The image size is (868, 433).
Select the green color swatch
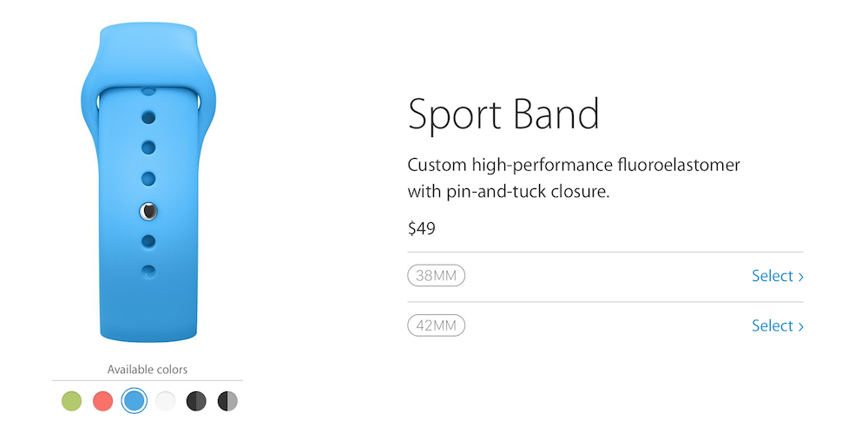71,401
